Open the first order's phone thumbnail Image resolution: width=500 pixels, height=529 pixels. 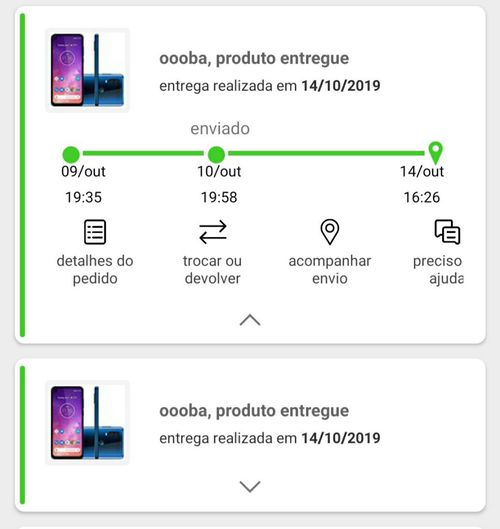pyautogui.click(x=87, y=70)
